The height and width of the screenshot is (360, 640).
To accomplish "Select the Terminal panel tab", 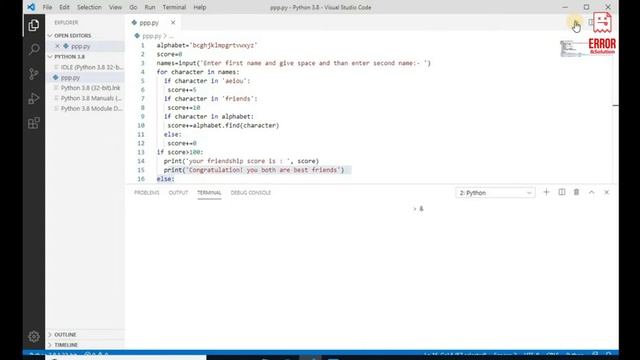I will coord(209,193).
